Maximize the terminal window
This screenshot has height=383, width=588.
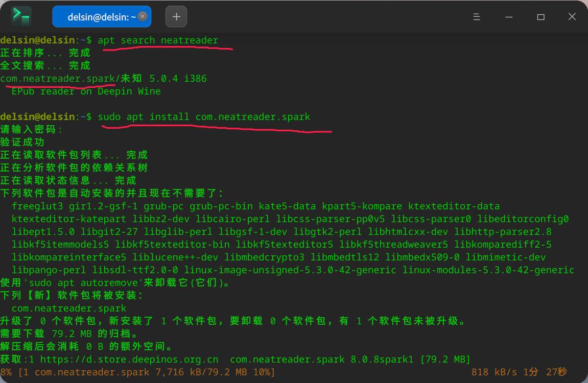(x=540, y=16)
